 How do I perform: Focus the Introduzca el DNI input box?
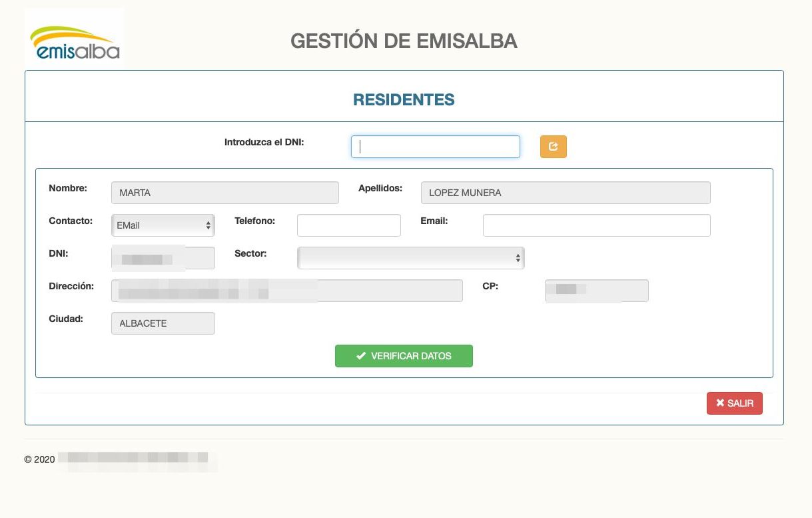click(x=435, y=147)
